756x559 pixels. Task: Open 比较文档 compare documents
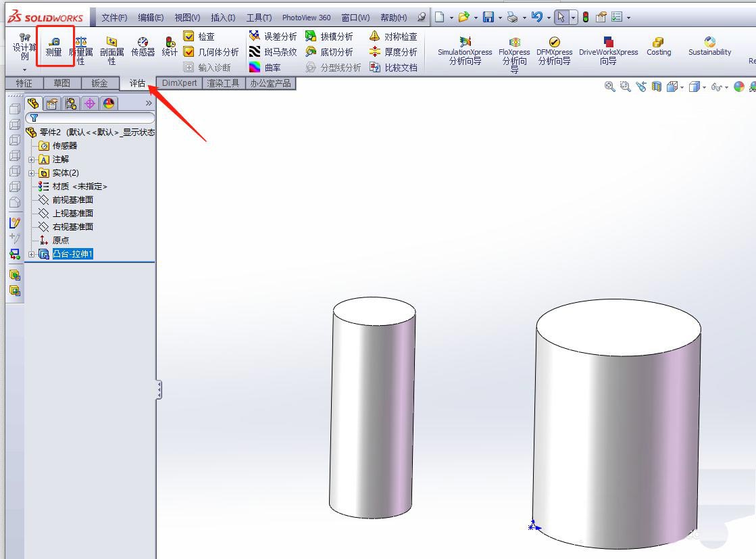coord(393,68)
